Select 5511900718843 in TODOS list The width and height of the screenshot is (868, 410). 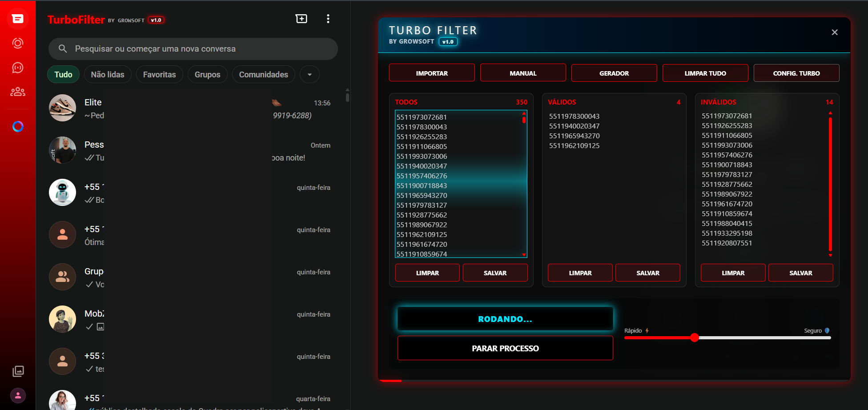tap(422, 185)
